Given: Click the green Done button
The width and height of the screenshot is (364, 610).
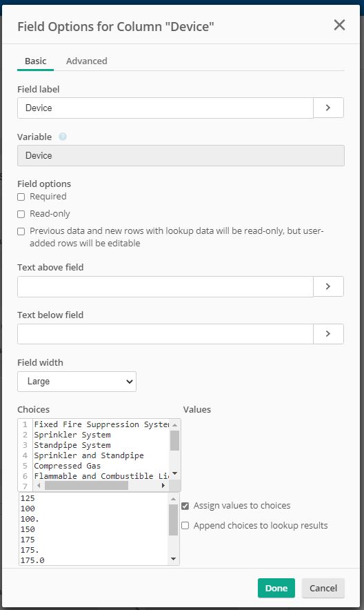Looking at the screenshot, I should point(276,588).
